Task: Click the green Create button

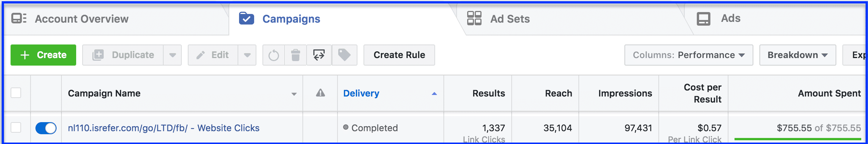Action: tap(43, 55)
